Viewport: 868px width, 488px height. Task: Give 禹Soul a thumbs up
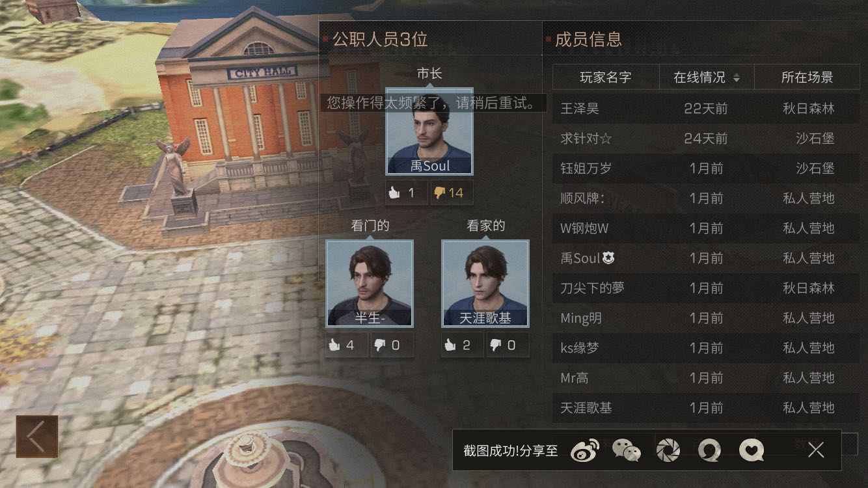(x=407, y=193)
